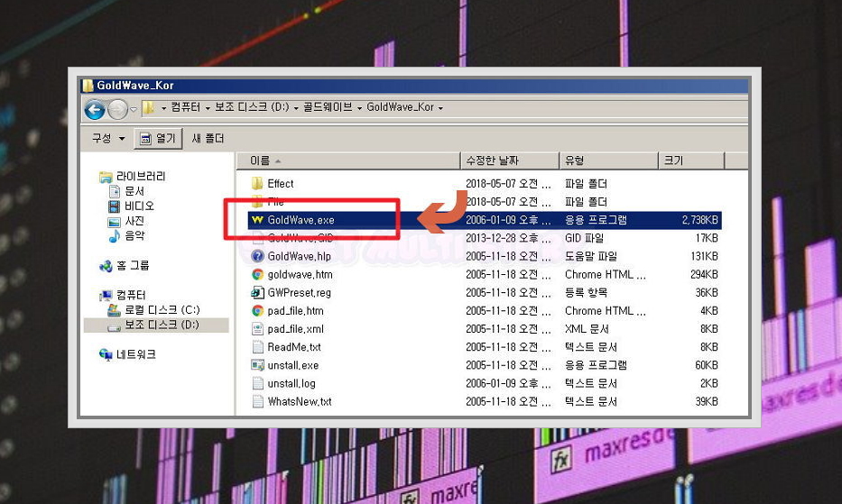Sort by 수정한 날짜 column header
Viewport: 842px width, 504px height.
510,160
